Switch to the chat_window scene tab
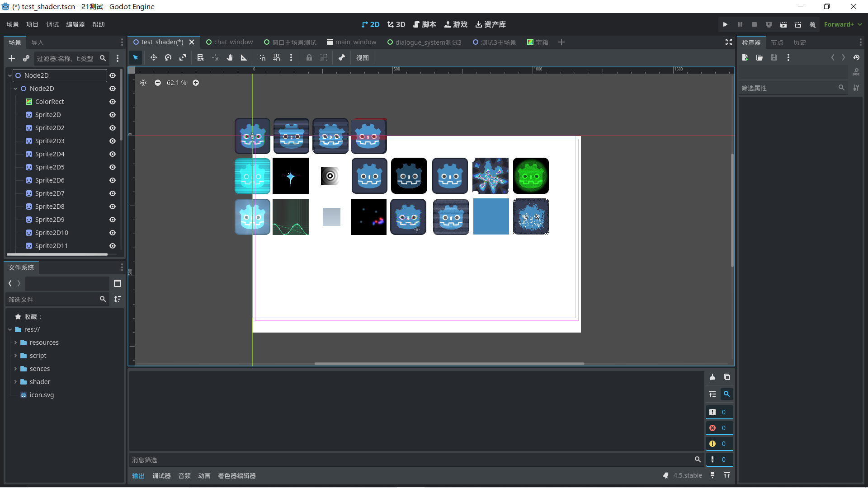The image size is (868, 488). coord(230,42)
